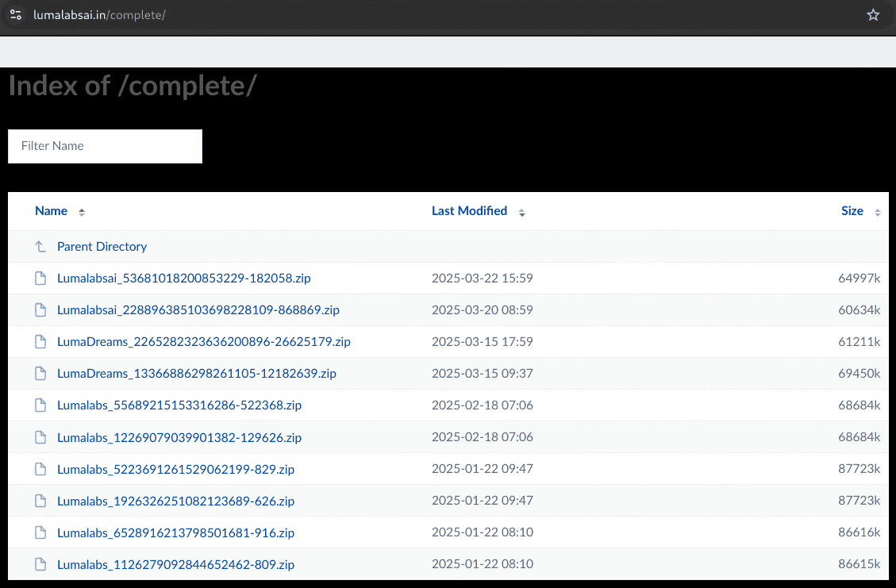Select the size value 64997k

tap(859, 279)
